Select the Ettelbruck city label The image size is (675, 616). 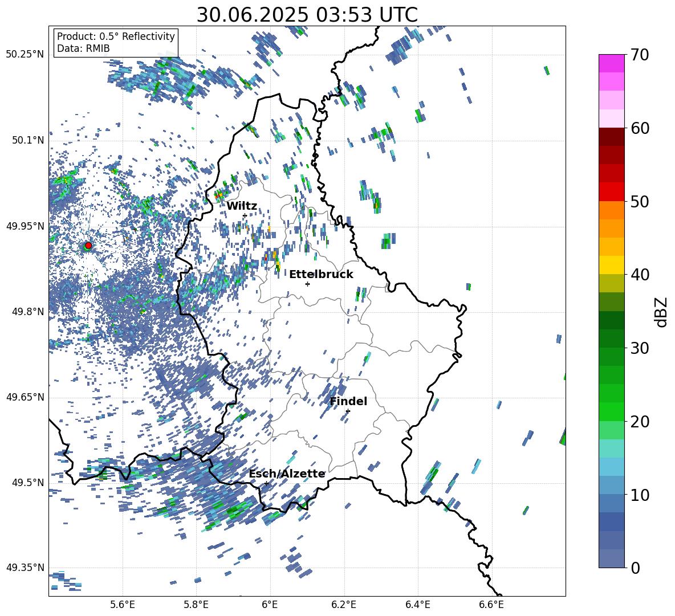click(321, 274)
